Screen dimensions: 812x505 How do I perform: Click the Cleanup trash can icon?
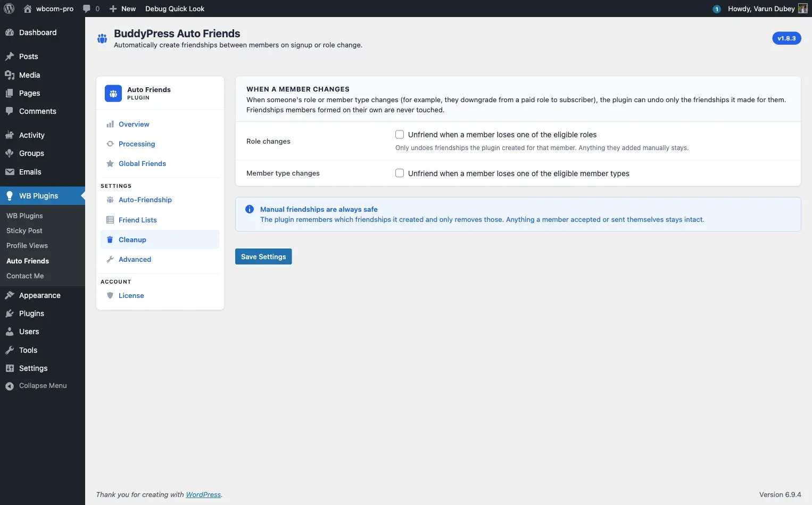110,239
